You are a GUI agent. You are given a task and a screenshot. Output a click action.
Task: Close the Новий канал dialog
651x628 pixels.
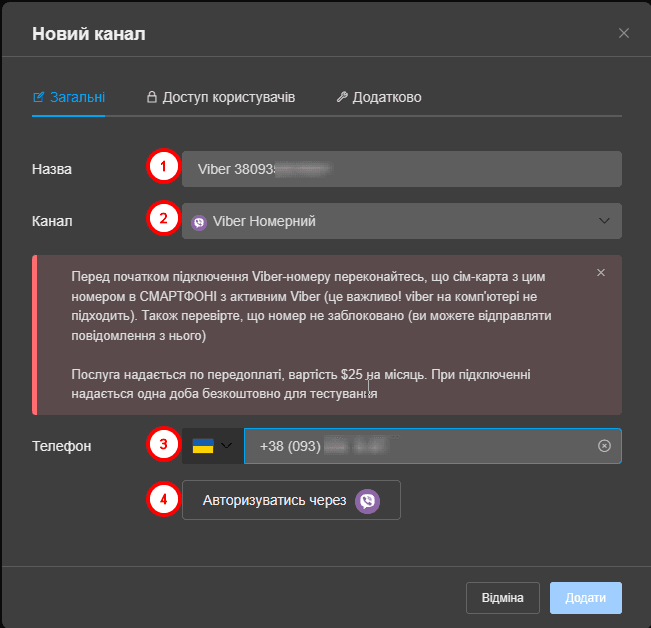point(624,33)
